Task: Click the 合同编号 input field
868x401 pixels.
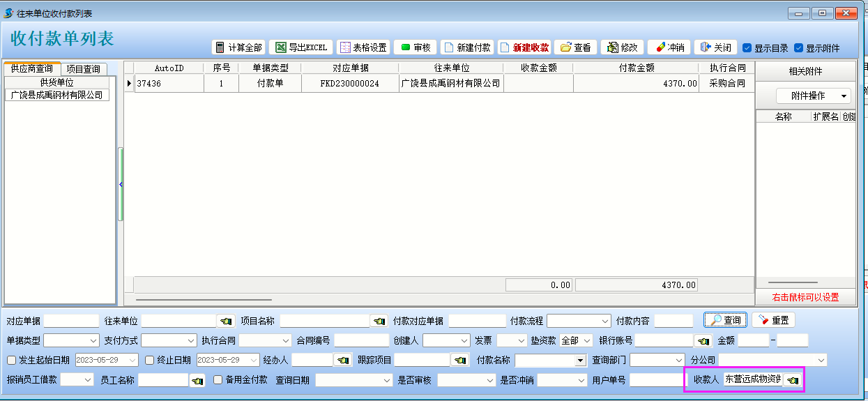Action: [361, 341]
